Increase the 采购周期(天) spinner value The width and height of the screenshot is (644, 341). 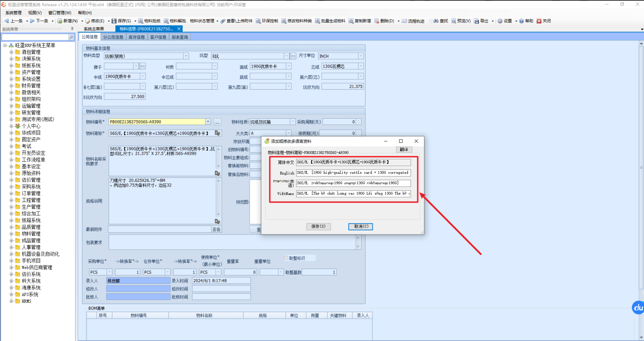[x=359, y=121]
